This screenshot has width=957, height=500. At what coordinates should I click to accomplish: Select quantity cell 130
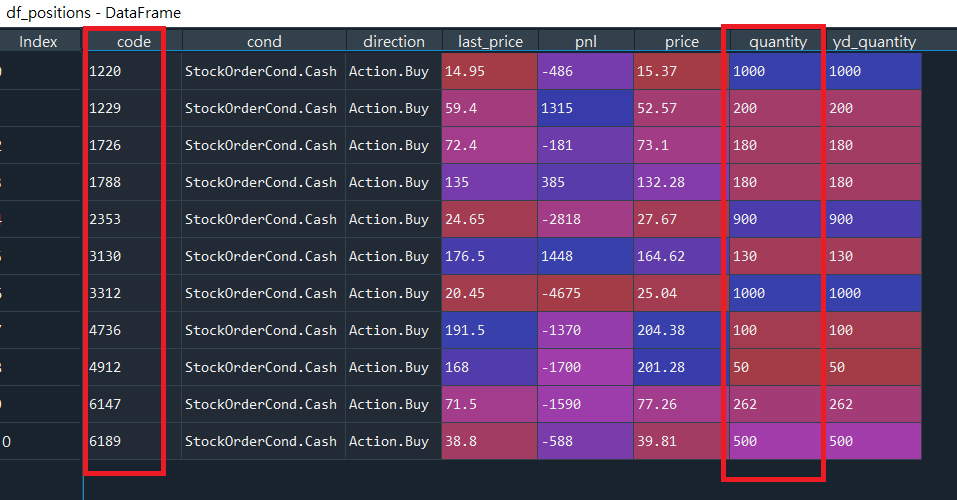(778, 256)
